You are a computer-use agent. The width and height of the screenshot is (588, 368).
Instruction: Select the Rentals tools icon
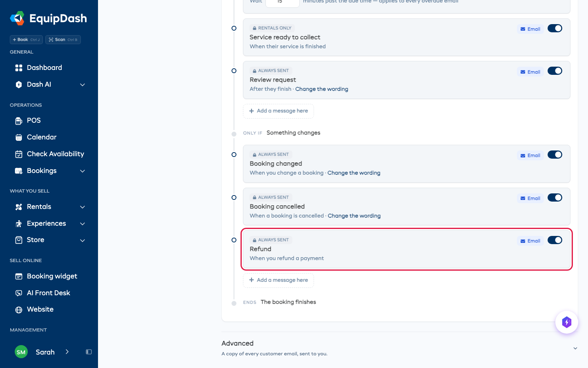(x=19, y=207)
